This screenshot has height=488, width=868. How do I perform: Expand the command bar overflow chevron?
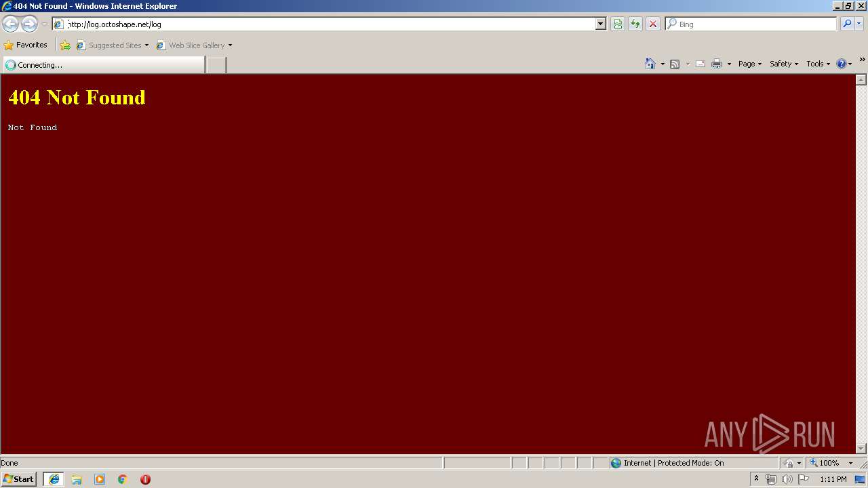[862, 60]
